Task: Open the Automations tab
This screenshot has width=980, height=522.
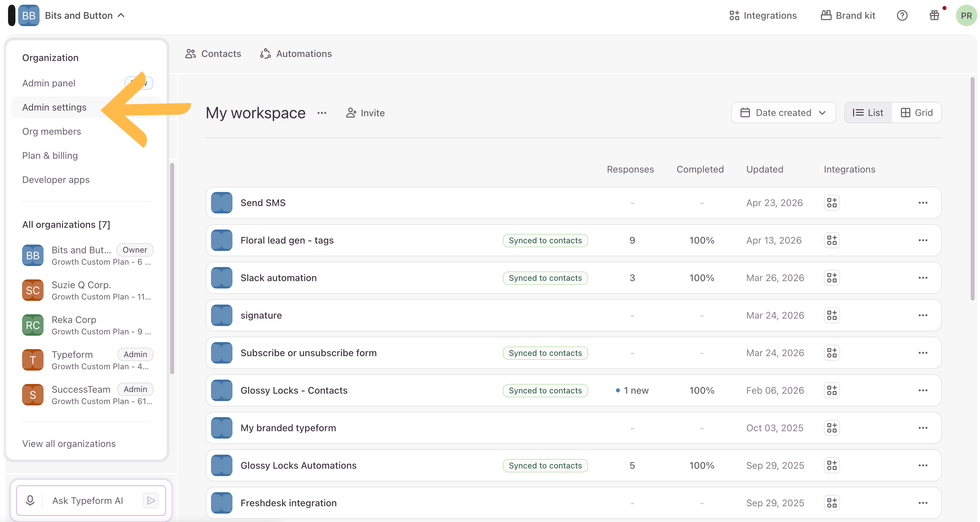Action: 296,54
